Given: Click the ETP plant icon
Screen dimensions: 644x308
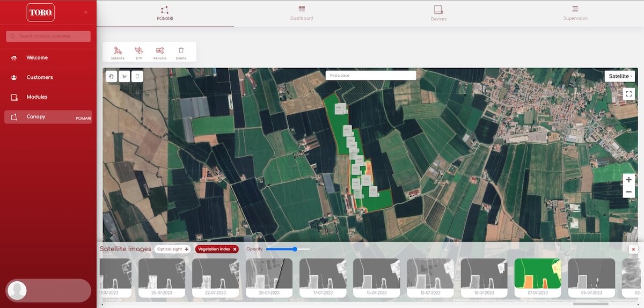Looking at the screenshot, I should pyautogui.click(x=138, y=52).
